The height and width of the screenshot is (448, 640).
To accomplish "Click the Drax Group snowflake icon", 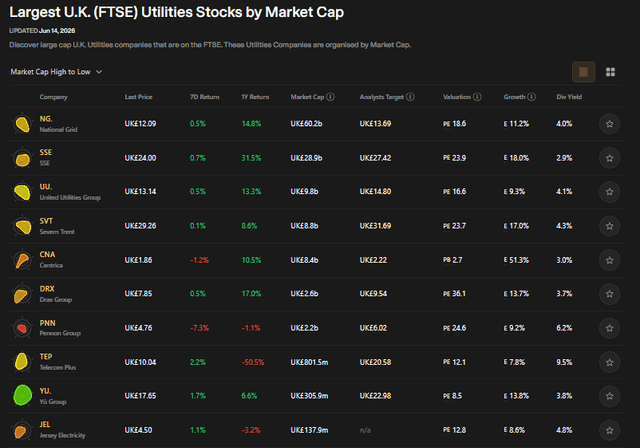I will tap(22, 294).
